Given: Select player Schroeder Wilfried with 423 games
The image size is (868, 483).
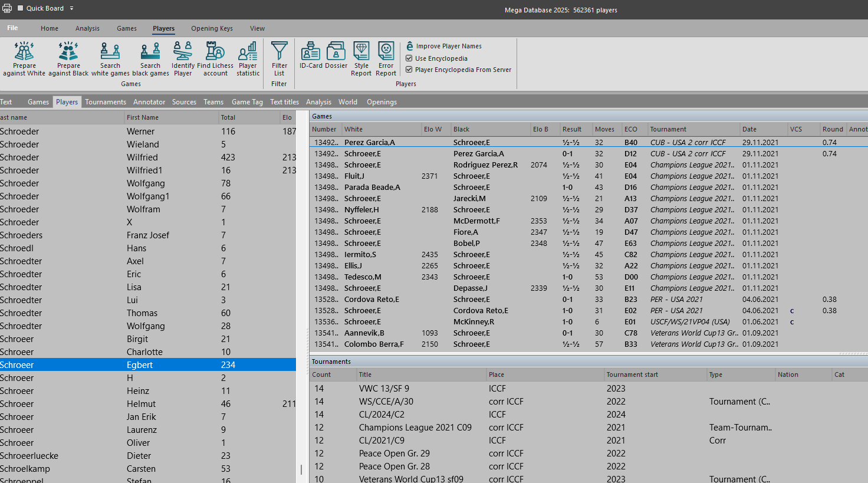Looking at the screenshot, I should 148,157.
